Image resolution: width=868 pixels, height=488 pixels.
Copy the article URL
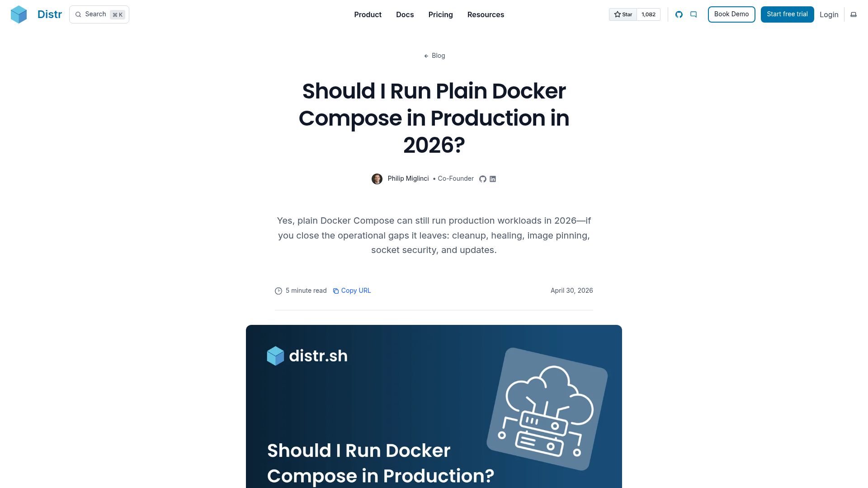point(352,291)
